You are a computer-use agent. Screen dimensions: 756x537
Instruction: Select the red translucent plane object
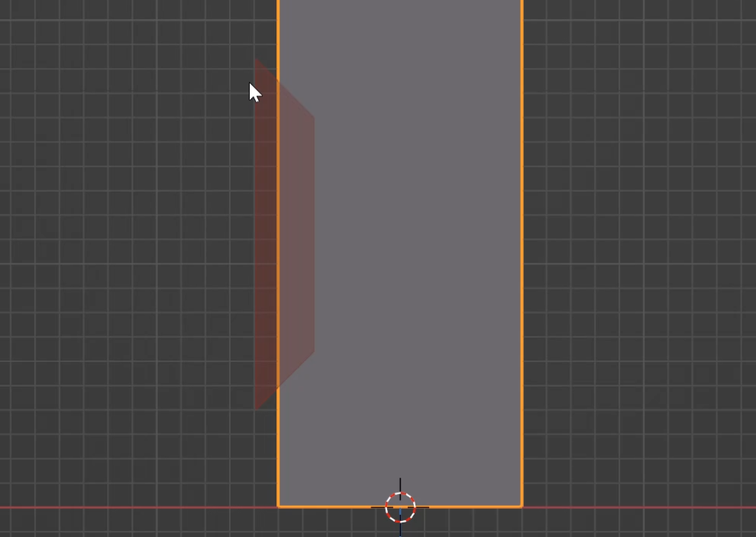tap(284, 235)
